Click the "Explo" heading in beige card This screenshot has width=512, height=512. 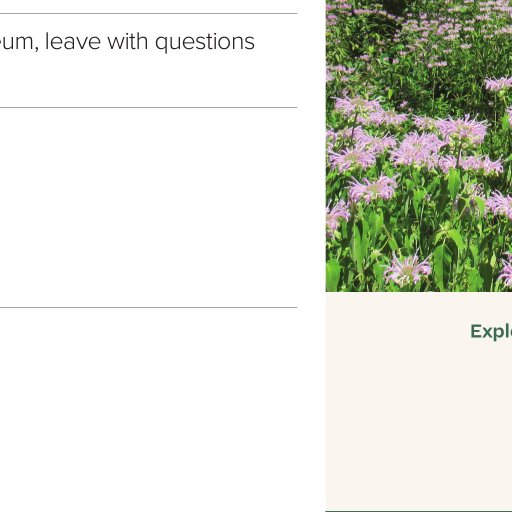click(491, 332)
